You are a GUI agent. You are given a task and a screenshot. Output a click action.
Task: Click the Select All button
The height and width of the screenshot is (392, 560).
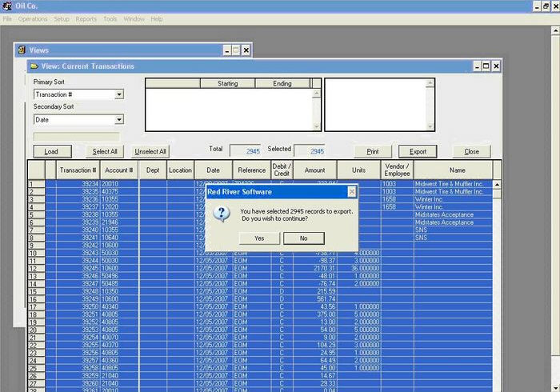click(105, 151)
